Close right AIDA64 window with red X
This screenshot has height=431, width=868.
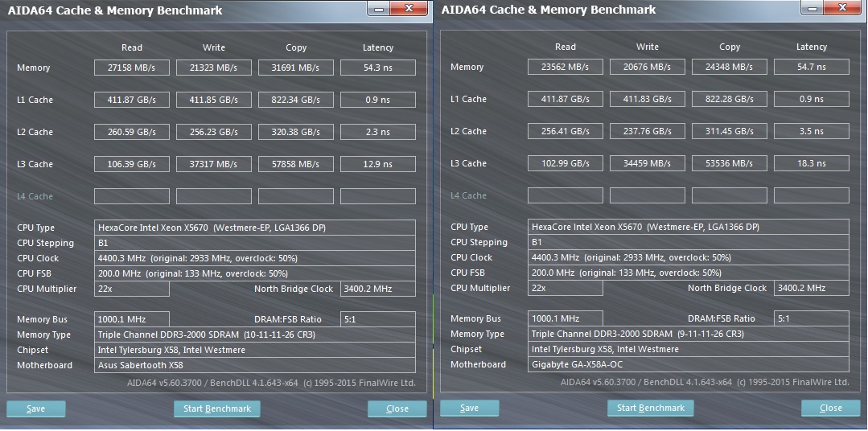pyautogui.click(x=842, y=7)
